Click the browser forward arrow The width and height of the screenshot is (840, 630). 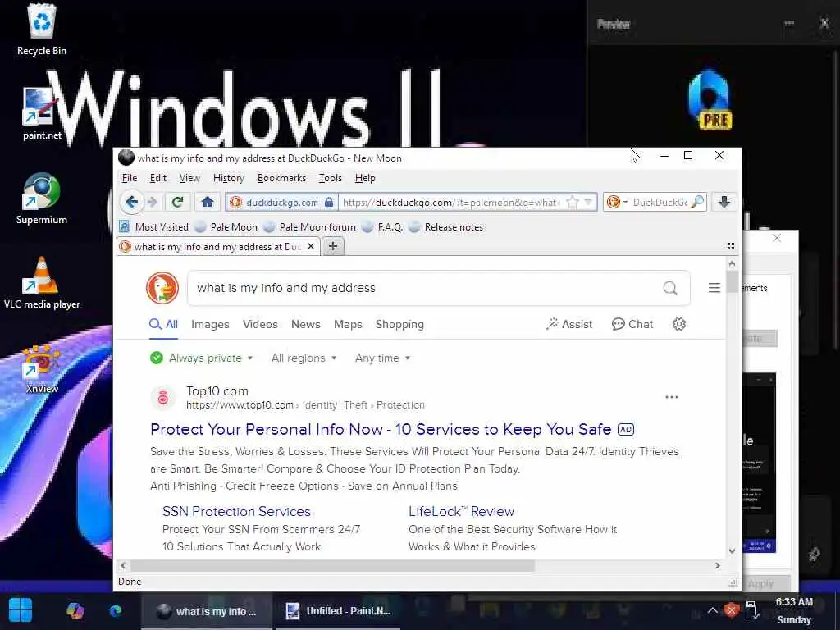pos(152,202)
